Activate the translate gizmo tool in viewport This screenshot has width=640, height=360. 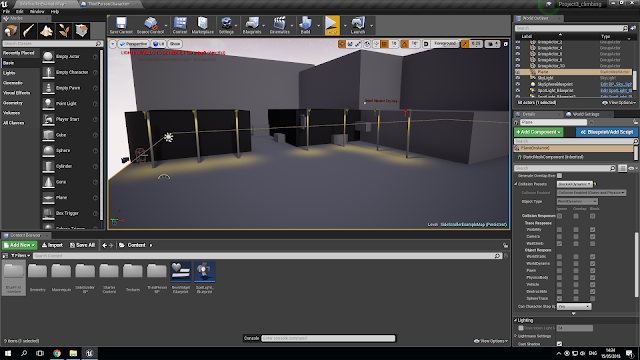click(x=342, y=44)
